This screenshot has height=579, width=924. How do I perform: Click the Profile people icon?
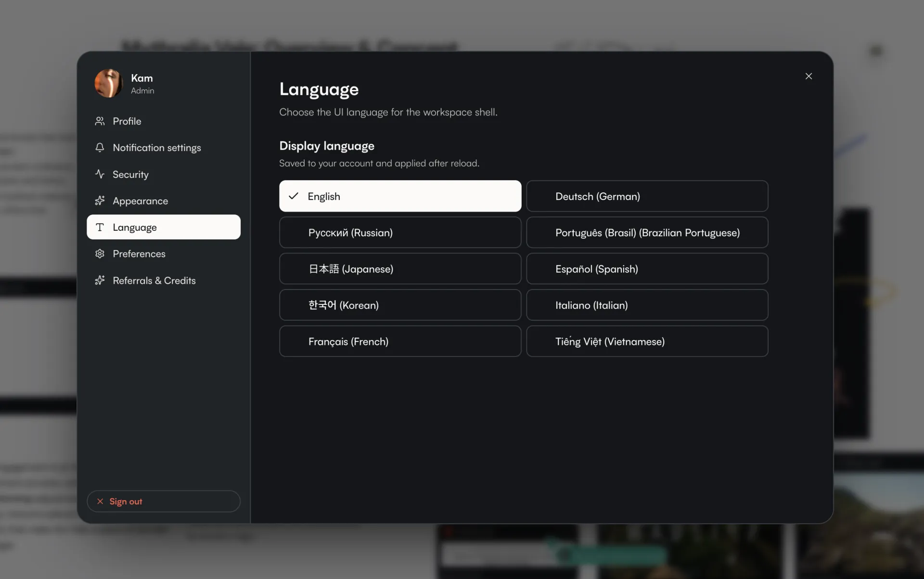tap(100, 121)
